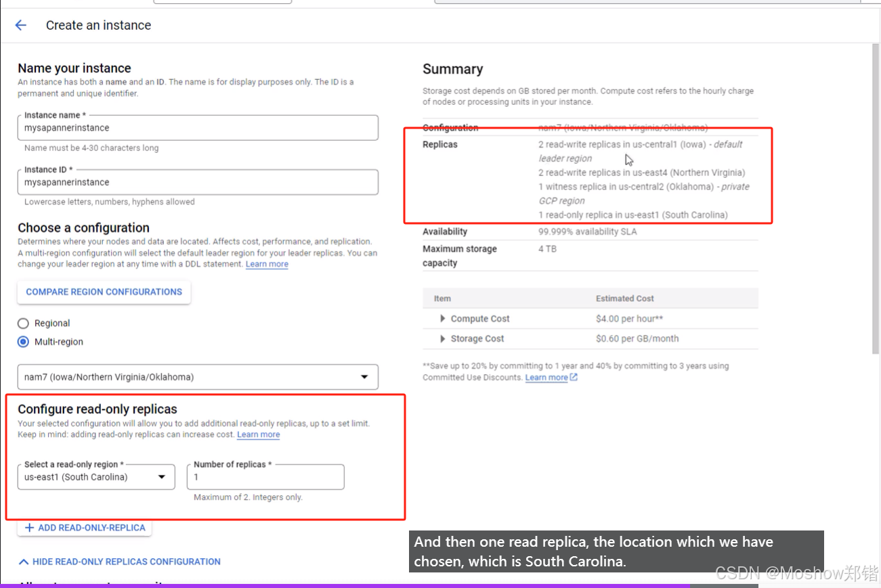Open the us-east1 (South Carolina) region dropdown
Screen dimensions: 881x588
coord(95,476)
